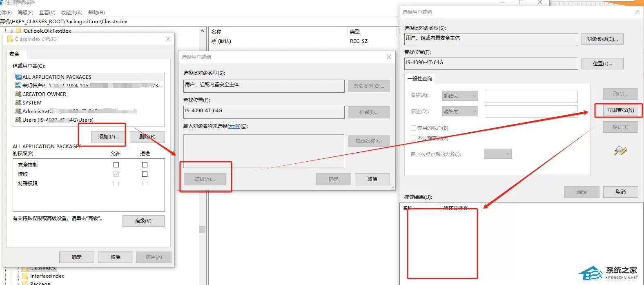Click the registry tree vertical scrollbar thumb

(202, 229)
